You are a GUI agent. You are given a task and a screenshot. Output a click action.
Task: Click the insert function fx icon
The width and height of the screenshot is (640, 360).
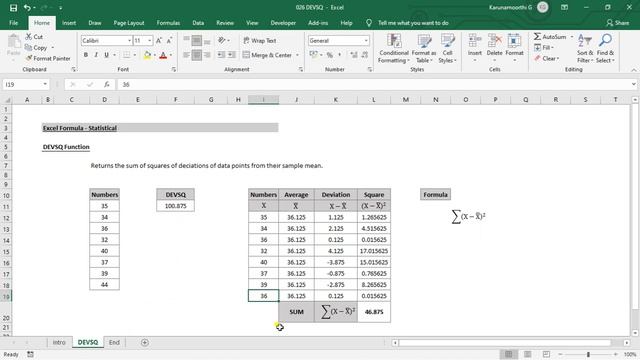coord(107,84)
